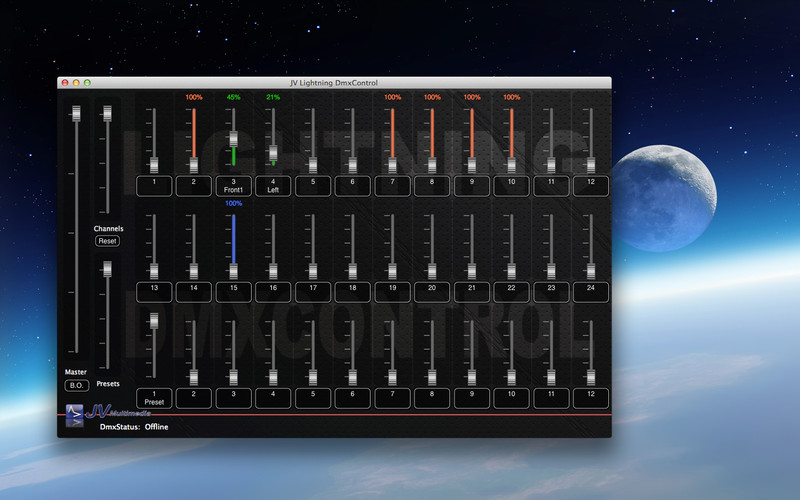
Task: Click the Reset button under Channels
Action: point(107,241)
